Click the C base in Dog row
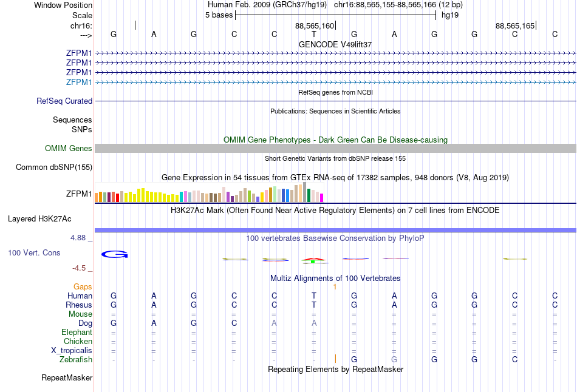The width and height of the screenshot is (577, 392). click(x=234, y=323)
